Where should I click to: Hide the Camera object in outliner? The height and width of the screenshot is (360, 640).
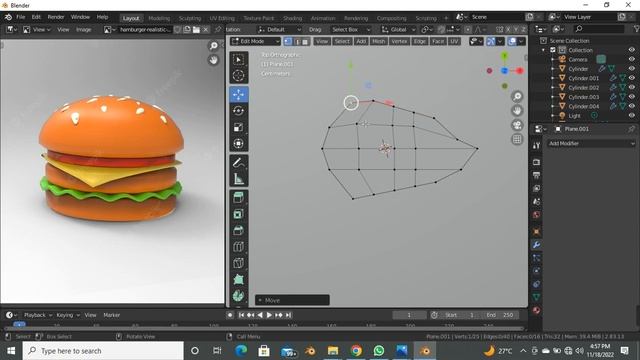tap(631, 59)
